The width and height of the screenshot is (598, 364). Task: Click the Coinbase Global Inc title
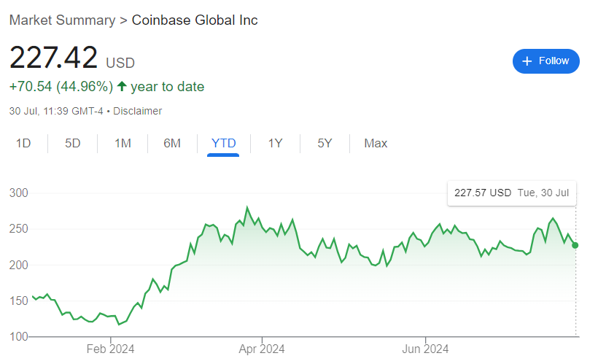point(195,20)
